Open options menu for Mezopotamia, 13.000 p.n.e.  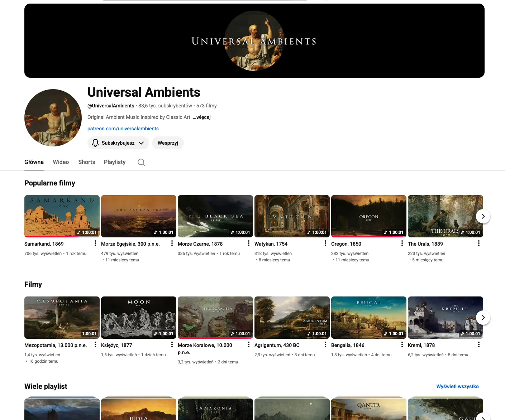click(95, 344)
